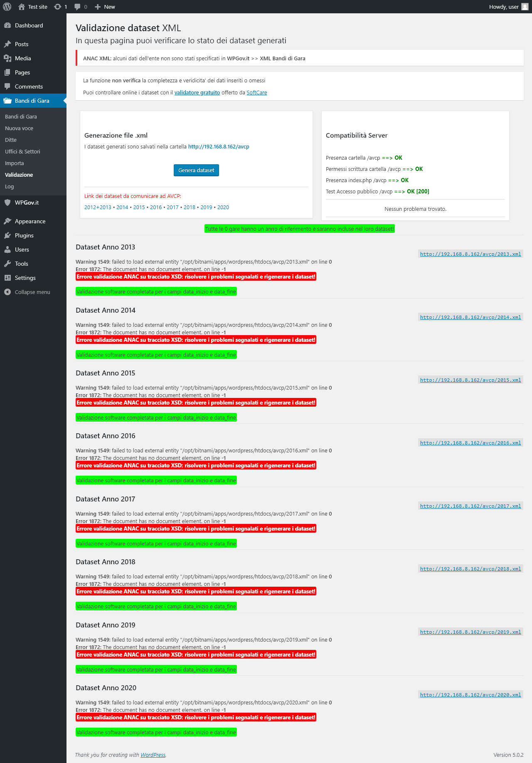Open the http://192.168.8.162/avcp folder link
532x763 pixels.
click(x=219, y=147)
